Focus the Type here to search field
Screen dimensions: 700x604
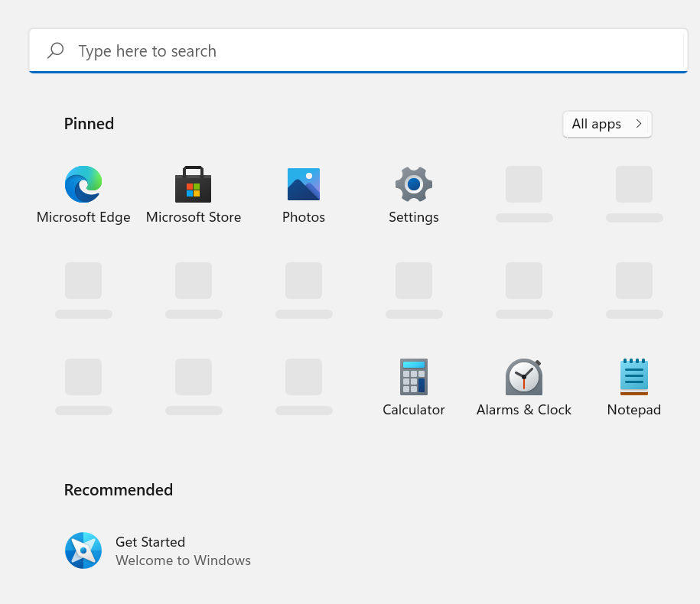pos(358,50)
